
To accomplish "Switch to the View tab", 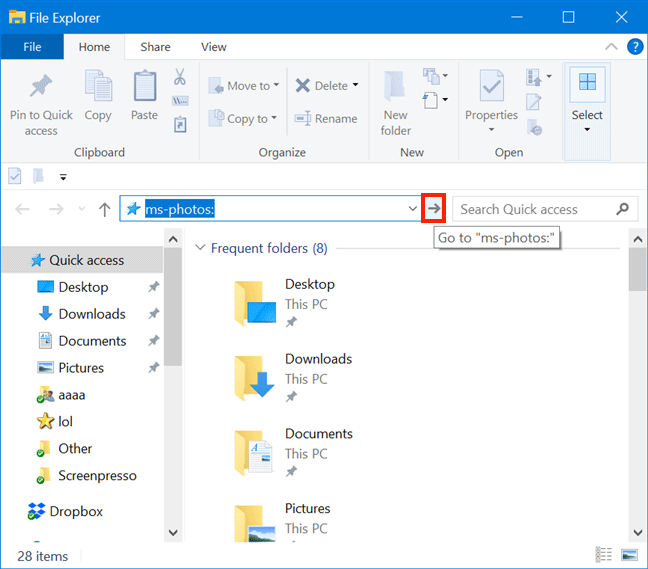I will click(214, 47).
